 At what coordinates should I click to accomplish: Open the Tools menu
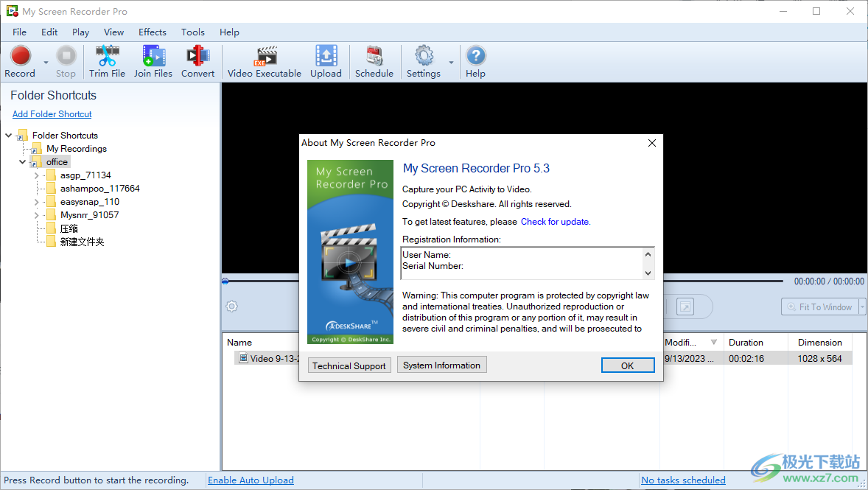pyautogui.click(x=192, y=32)
